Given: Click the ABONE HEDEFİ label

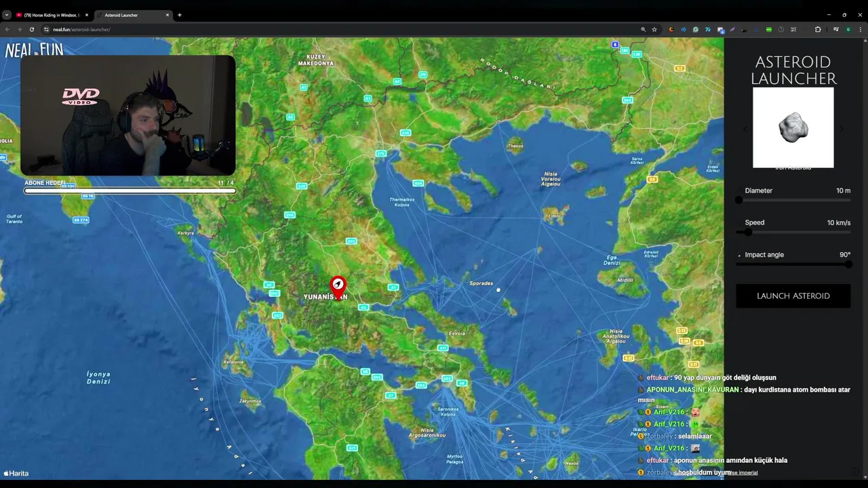Looking at the screenshot, I should tap(45, 183).
